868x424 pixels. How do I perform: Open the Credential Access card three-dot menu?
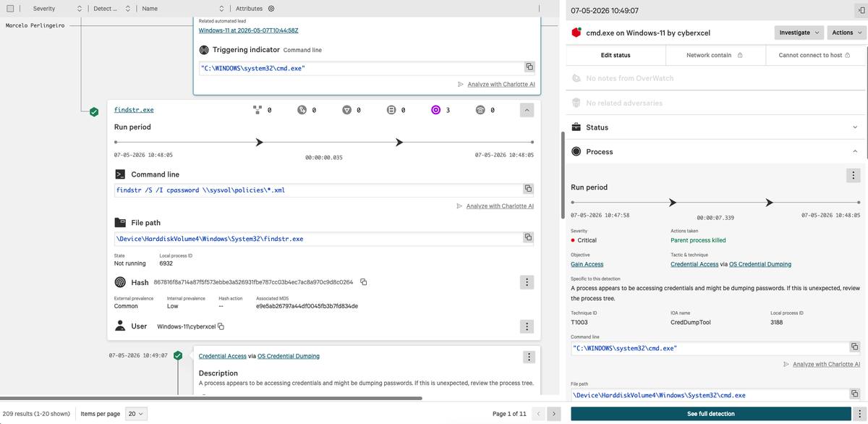click(x=529, y=357)
